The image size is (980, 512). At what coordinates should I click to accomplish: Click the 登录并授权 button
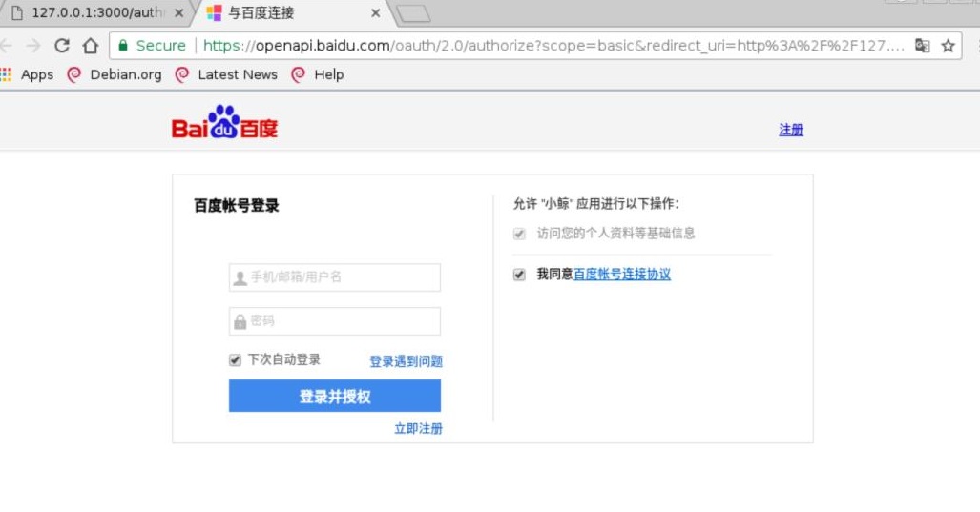334,396
